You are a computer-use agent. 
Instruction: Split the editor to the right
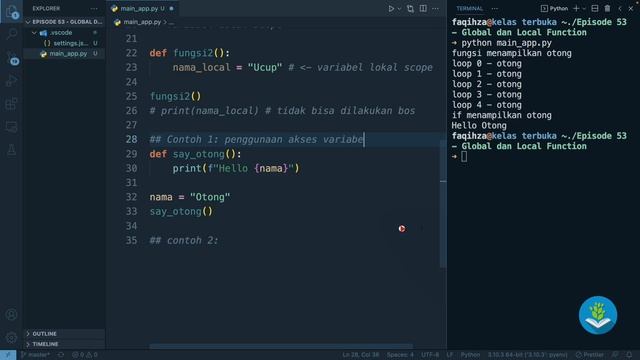[423, 9]
